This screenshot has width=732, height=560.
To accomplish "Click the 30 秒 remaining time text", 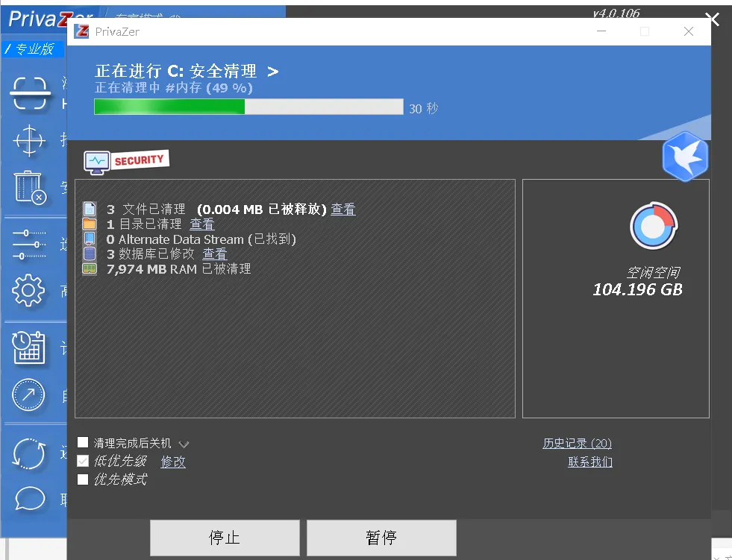I will click(x=423, y=109).
